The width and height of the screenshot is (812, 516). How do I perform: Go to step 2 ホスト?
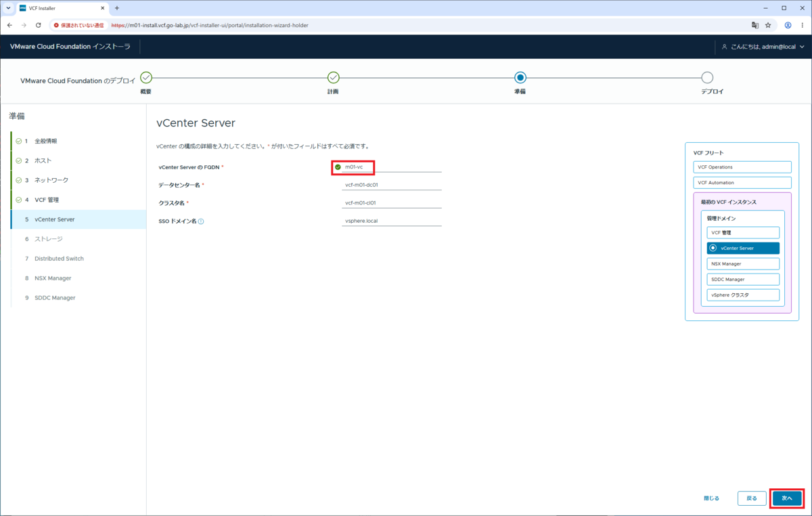(x=78, y=160)
